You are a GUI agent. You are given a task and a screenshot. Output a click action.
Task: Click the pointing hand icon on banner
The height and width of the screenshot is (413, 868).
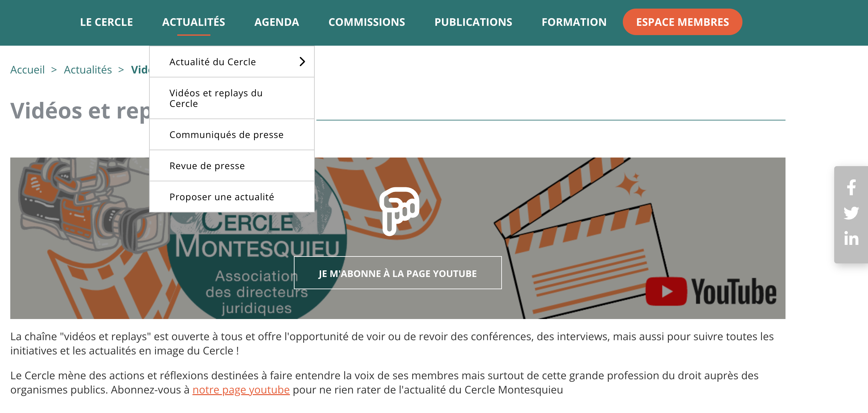click(x=399, y=211)
